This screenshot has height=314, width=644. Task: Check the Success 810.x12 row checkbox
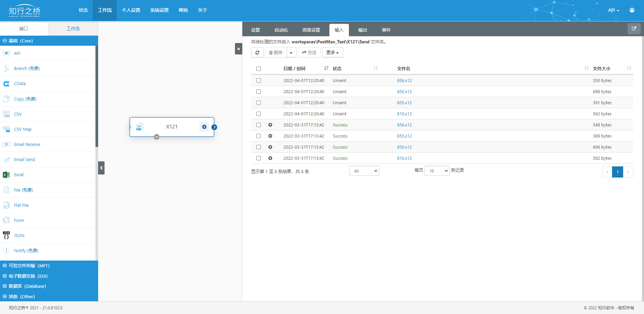tap(258, 158)
